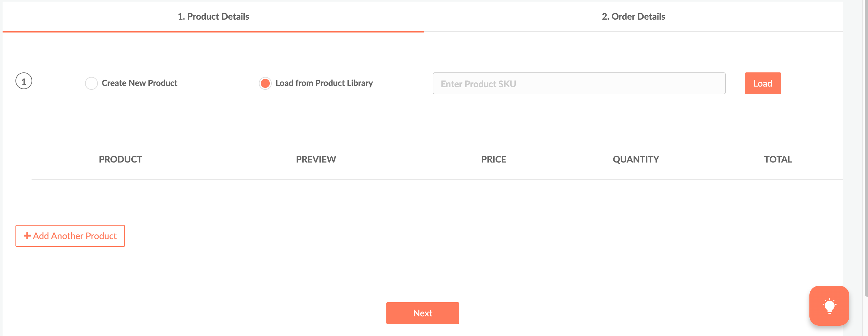868x336 pixels.
Task: Click the Create New Product label
Action: [139, 83]
